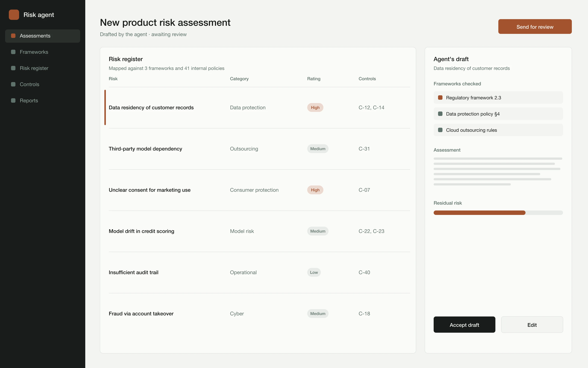Click the Risk agent app title
The width and height of the screenshot is (588, 368).
[x=39, y=15]
